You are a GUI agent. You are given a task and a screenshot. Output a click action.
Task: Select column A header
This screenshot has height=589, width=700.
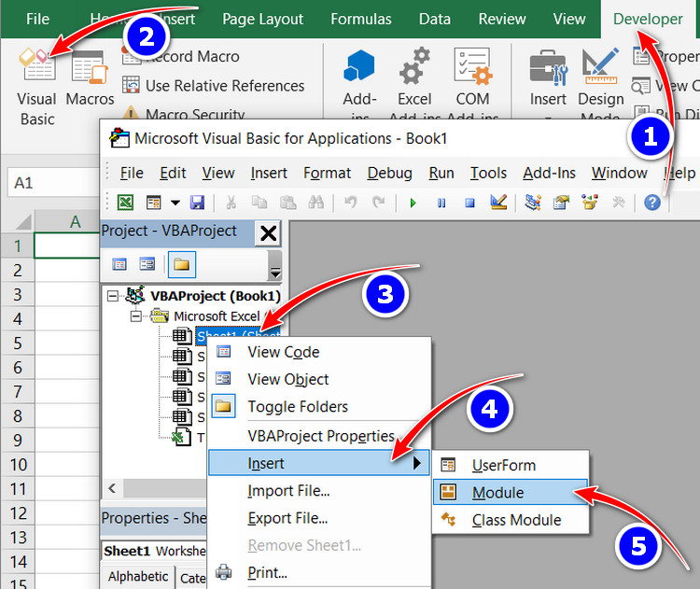coord(67,221)
